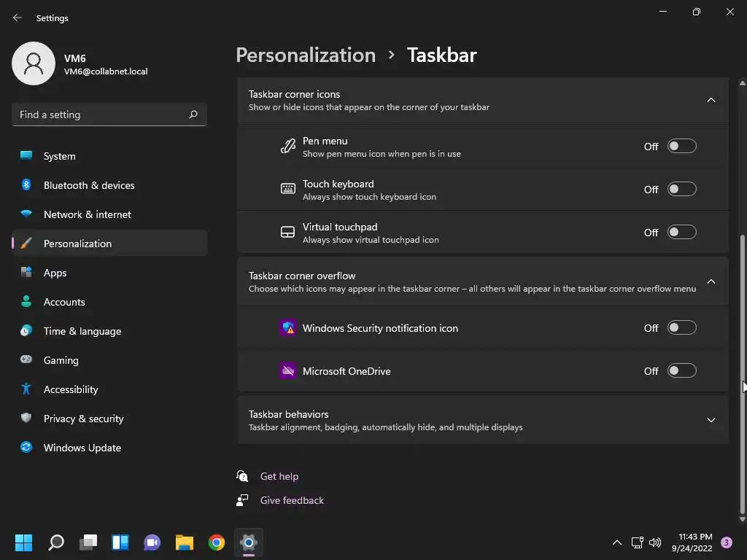Open the Widgets icon on the taskbar
The height and width of the screenshot is (560, 747).
120,542
